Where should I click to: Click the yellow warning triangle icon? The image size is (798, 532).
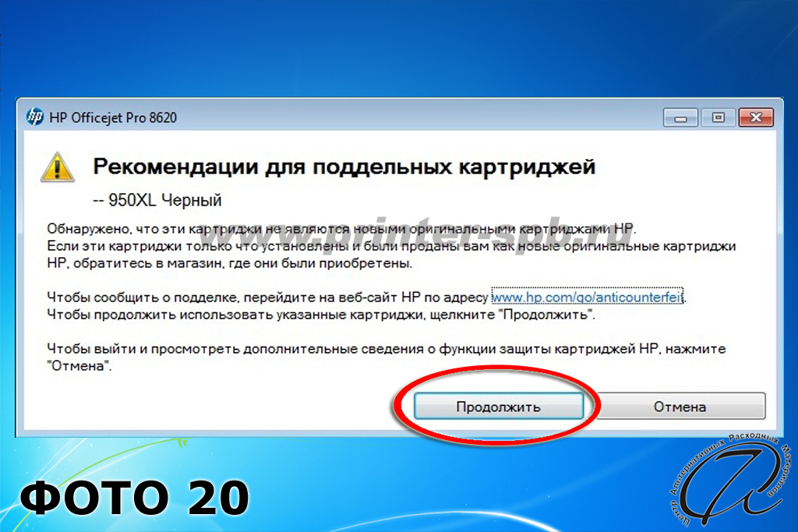(58, 167)
